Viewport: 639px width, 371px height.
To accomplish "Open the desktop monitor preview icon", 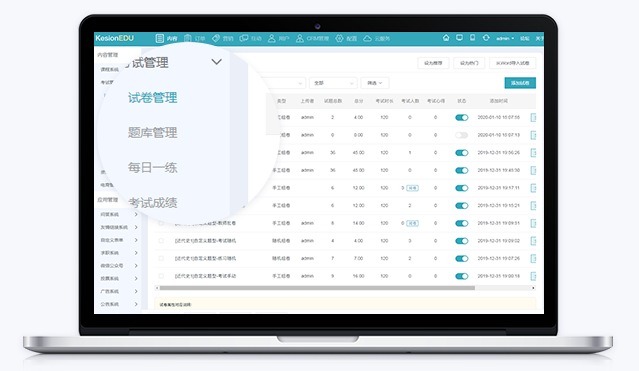I will [459, 38].
